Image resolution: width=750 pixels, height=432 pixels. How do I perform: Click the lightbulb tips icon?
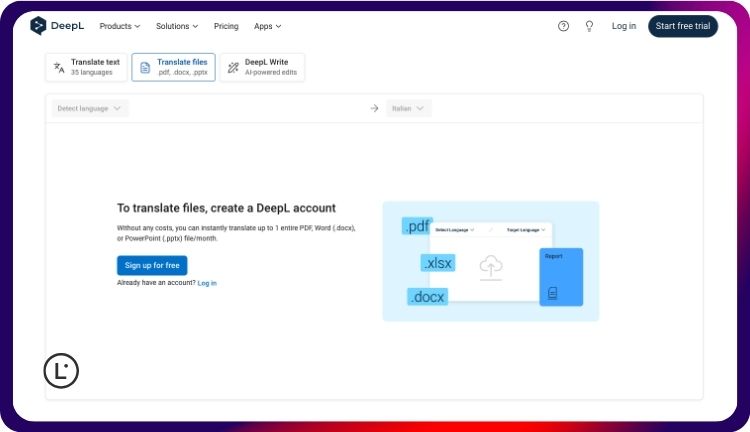(589, 26)
